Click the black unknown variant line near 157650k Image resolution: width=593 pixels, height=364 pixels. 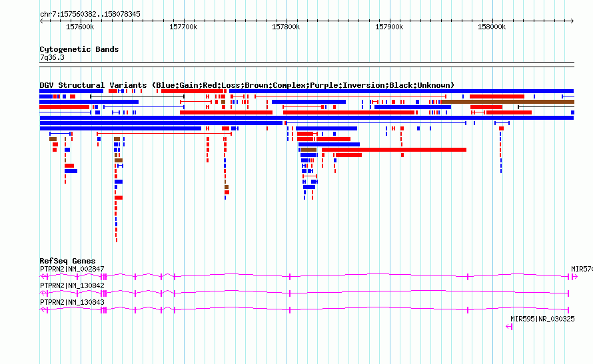(x=137, y=96)
